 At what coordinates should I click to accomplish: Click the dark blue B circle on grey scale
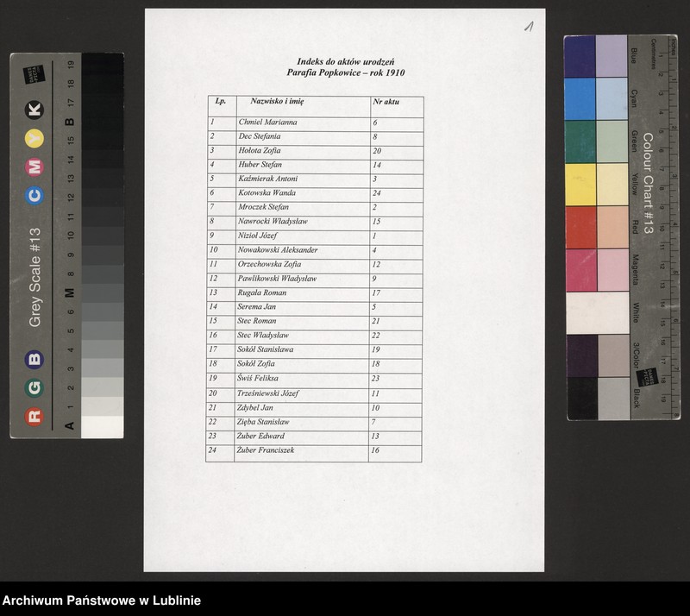click(x=34, y=359)
